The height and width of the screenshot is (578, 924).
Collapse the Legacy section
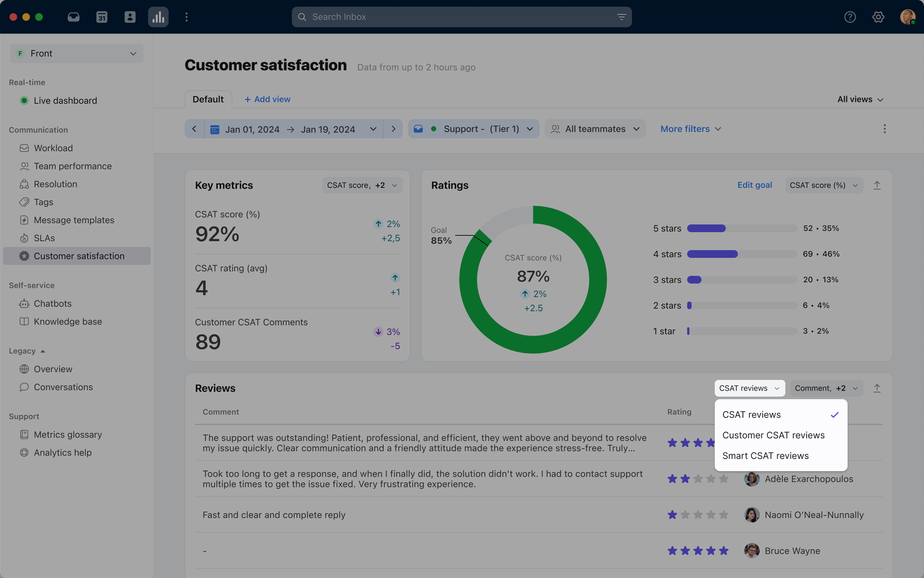27,351
